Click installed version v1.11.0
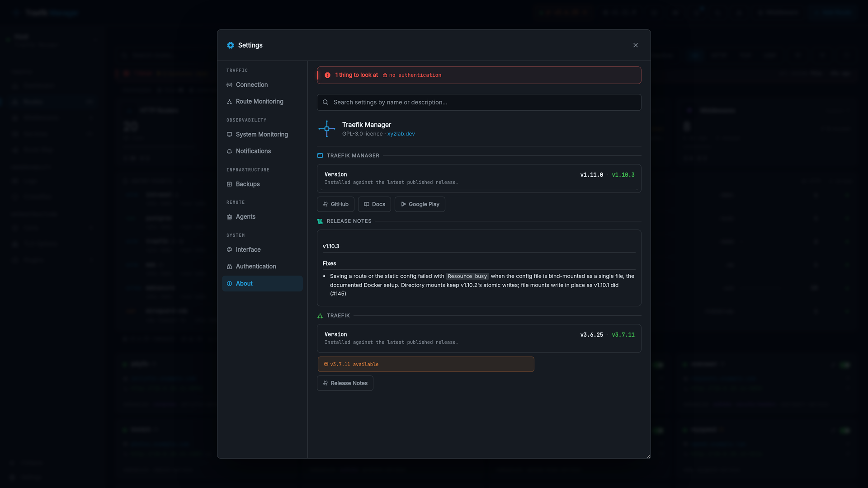The image size is (868, 488). [592, 175]
